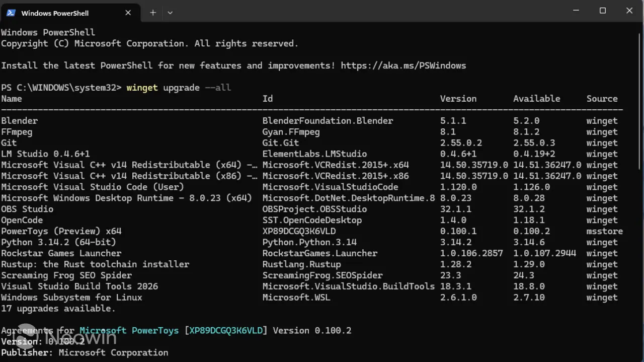This screenshot has width=644, height=362.
Task: Click the 'OBS Studio' name entry
Action: [x=27, y=209]
